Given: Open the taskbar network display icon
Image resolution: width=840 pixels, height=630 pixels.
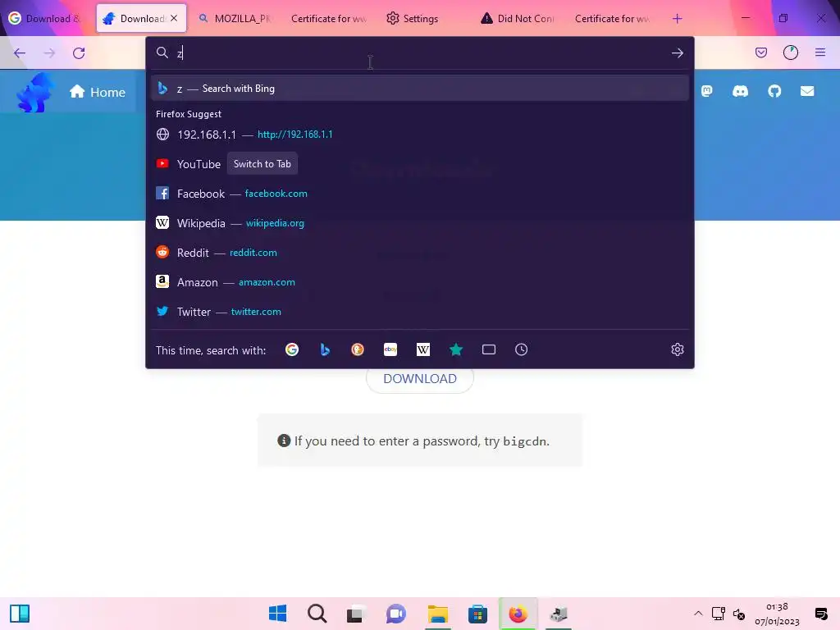Looking at the screenshot, I should pos(718,614).
